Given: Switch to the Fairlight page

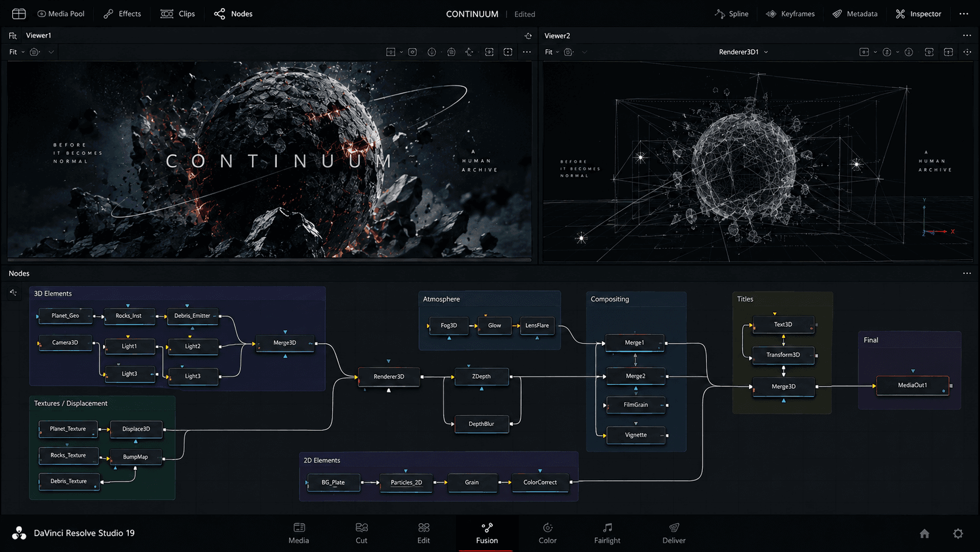Looking at the screenshot, I should (x=607, y=533).
